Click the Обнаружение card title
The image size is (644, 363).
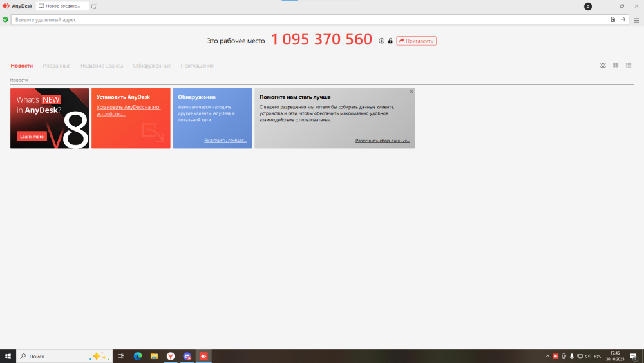point(196,97)
